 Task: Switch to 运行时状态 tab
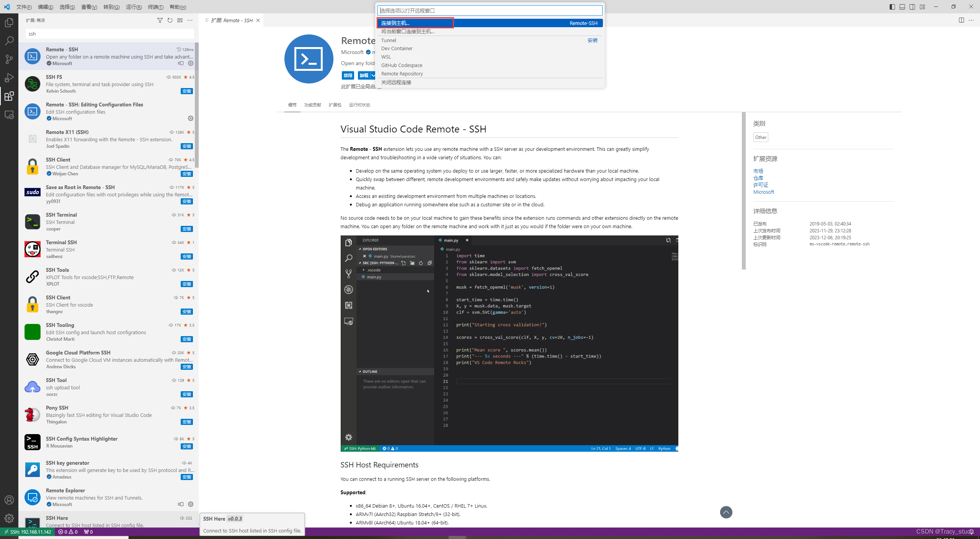tap(359, 105)
